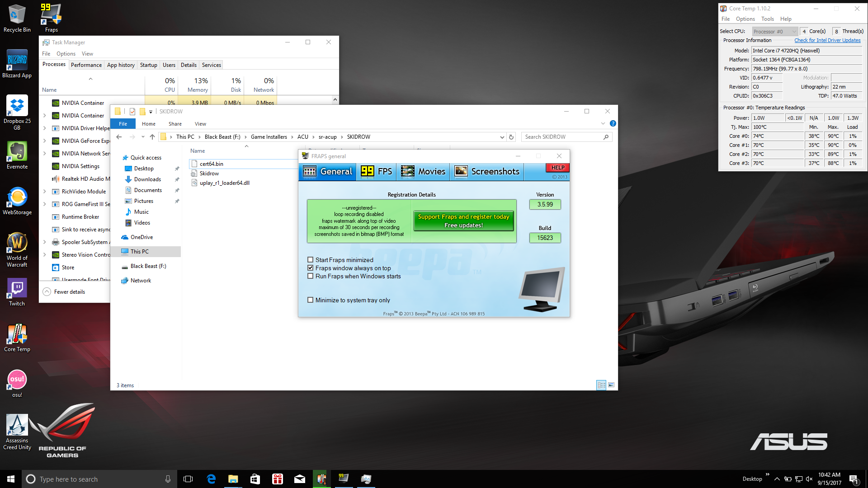Expand NVIDIA Driver Helper process row
This screenshot has width=868, height=488.
pos(44,128)
